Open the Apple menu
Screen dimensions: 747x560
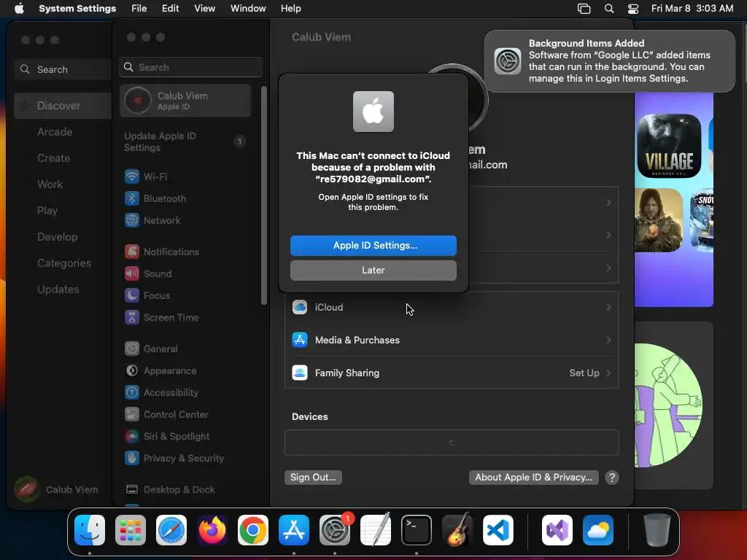click(x=19, y=9)
